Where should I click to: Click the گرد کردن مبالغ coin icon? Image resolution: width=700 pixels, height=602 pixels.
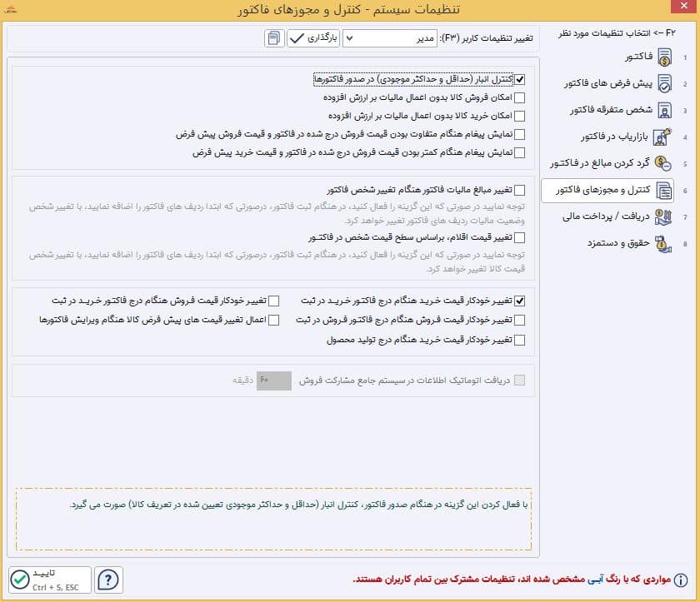(x=663, y=163)
